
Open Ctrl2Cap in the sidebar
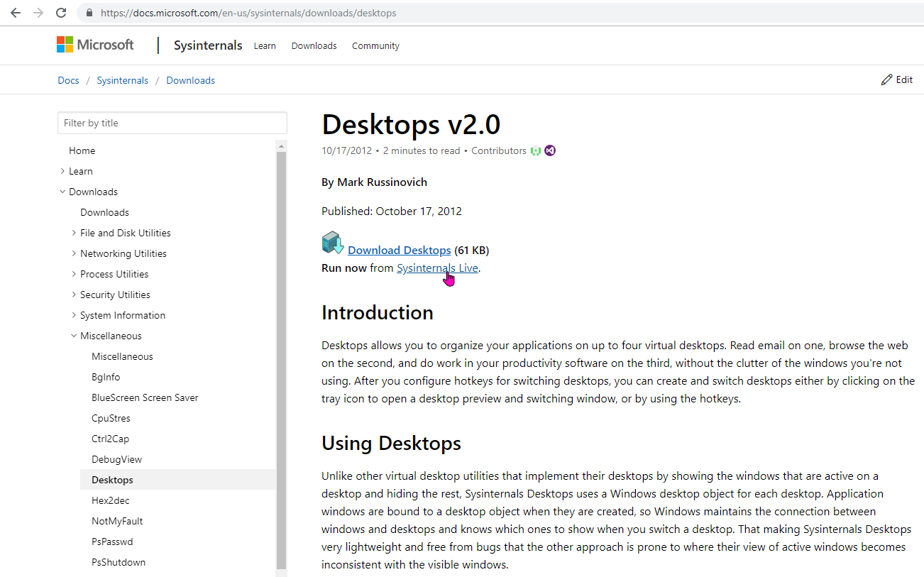110,439
